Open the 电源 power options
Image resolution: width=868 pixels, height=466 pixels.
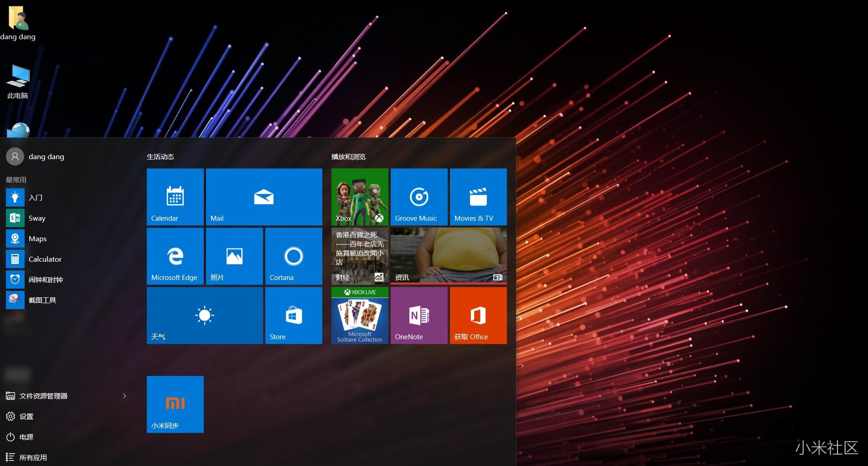(x=26, y=437)
